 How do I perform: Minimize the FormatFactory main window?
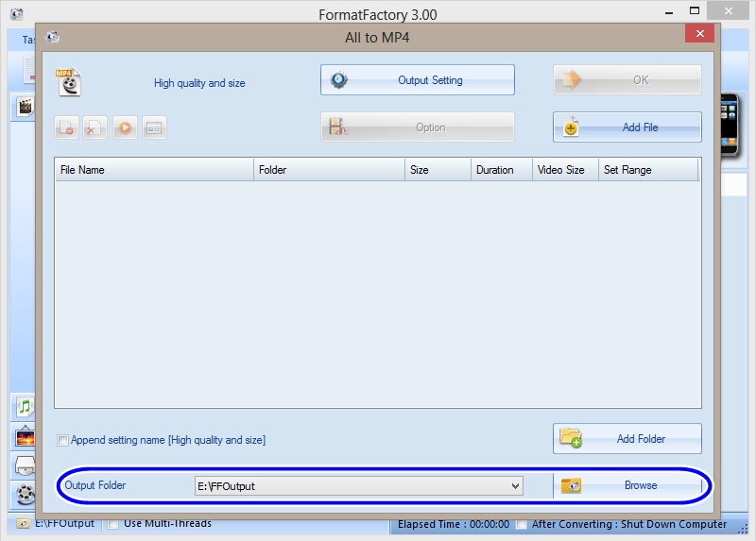click(669, 11)
